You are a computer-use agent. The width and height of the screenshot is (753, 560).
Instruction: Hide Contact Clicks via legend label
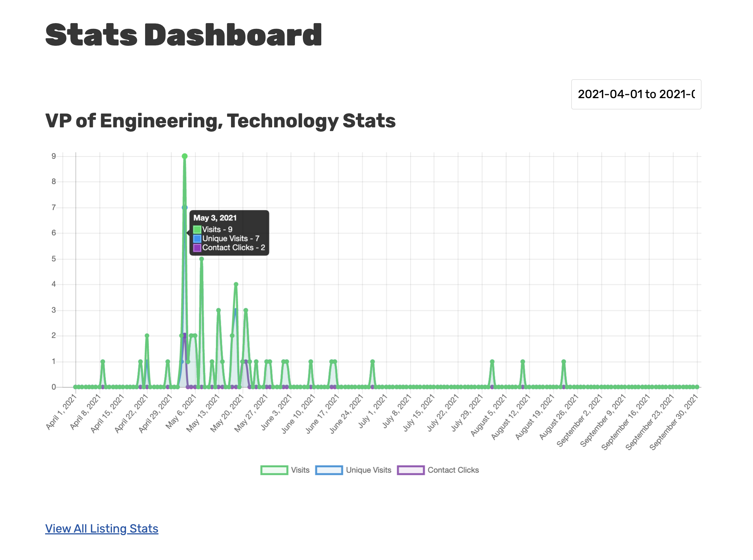click(453, 470)
